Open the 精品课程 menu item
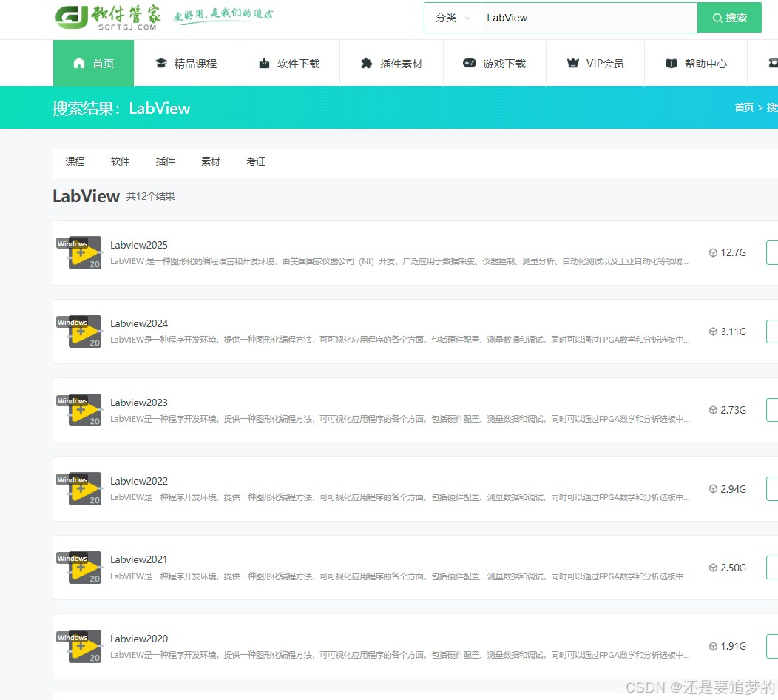The height and width of the screenshot is (700, 778). pyautogui.click(x=186, y=63)
